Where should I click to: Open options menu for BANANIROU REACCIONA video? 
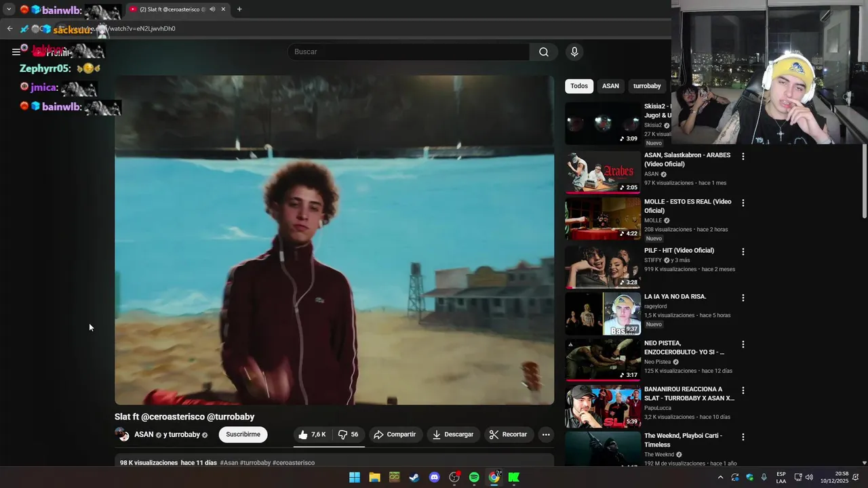[x=743, y=390]
